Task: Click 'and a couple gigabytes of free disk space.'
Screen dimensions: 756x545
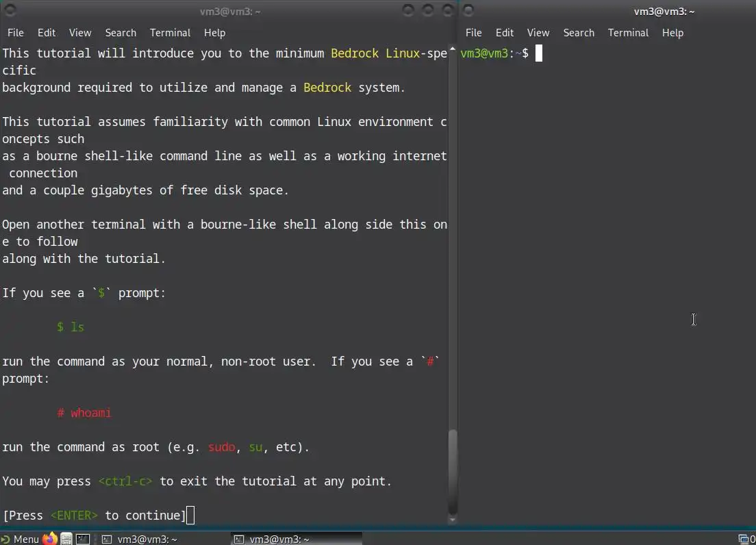Action: pos(146,190)
